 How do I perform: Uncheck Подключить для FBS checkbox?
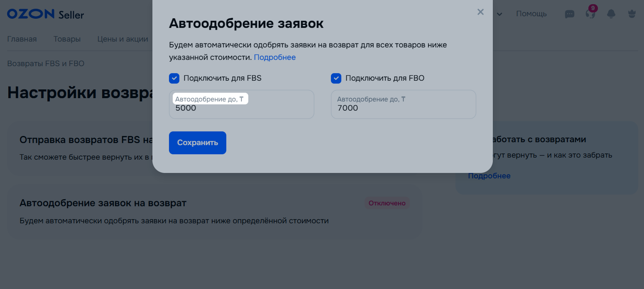click(x=174, y=78)
